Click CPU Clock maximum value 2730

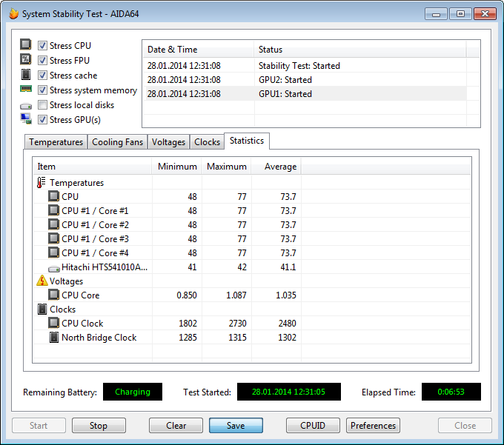[237, 323]
